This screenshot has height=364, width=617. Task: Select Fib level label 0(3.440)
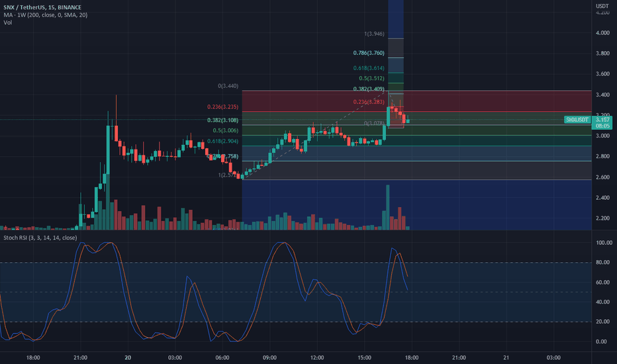(x=228, y=86)
